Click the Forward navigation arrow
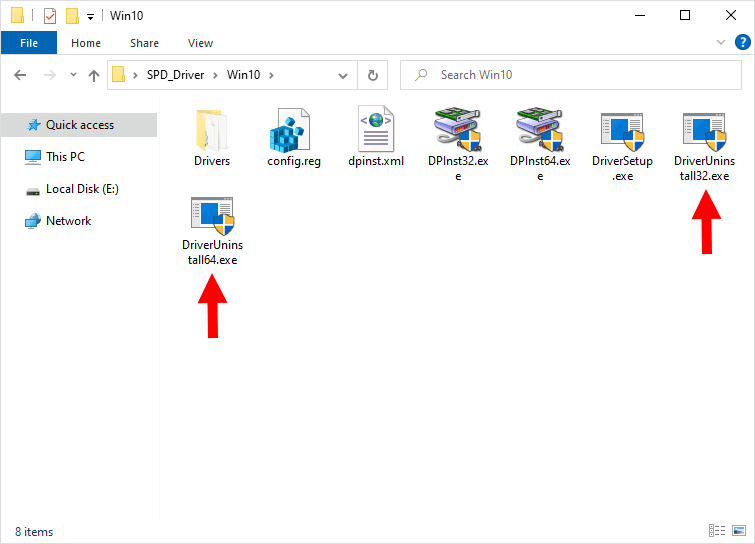 coord(50,75)
